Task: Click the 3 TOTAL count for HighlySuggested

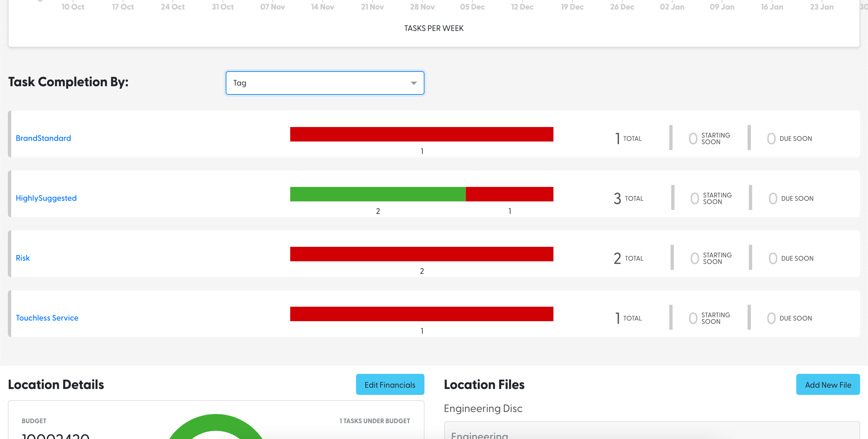Action: 628,198
